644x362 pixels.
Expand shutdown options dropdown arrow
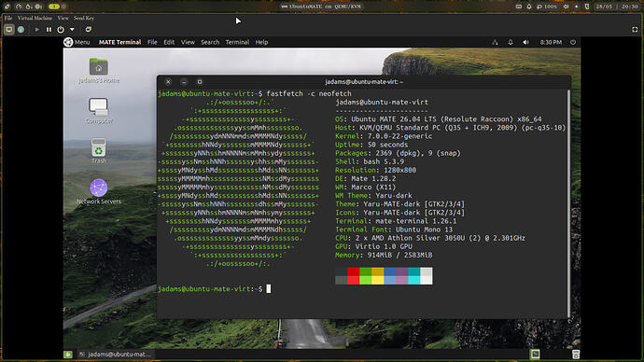click(x=72, y=30)
